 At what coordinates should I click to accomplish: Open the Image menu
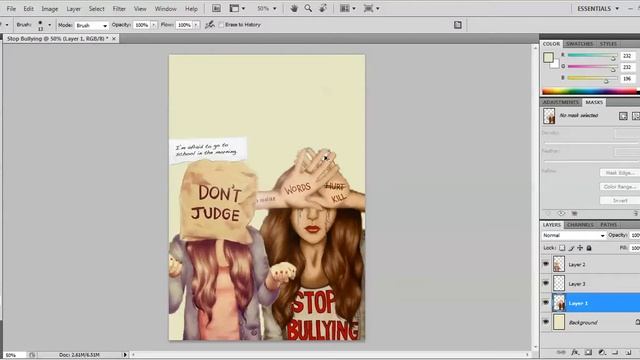click(49, 8)
